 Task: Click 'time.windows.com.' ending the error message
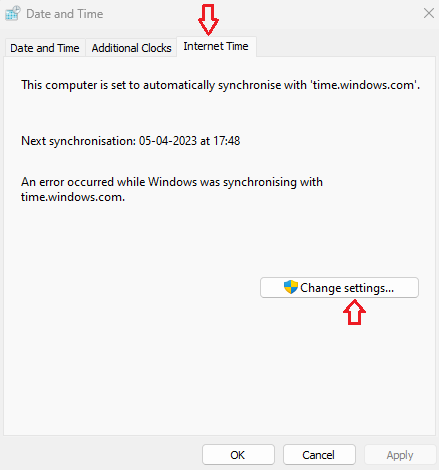tap(73, 197)
